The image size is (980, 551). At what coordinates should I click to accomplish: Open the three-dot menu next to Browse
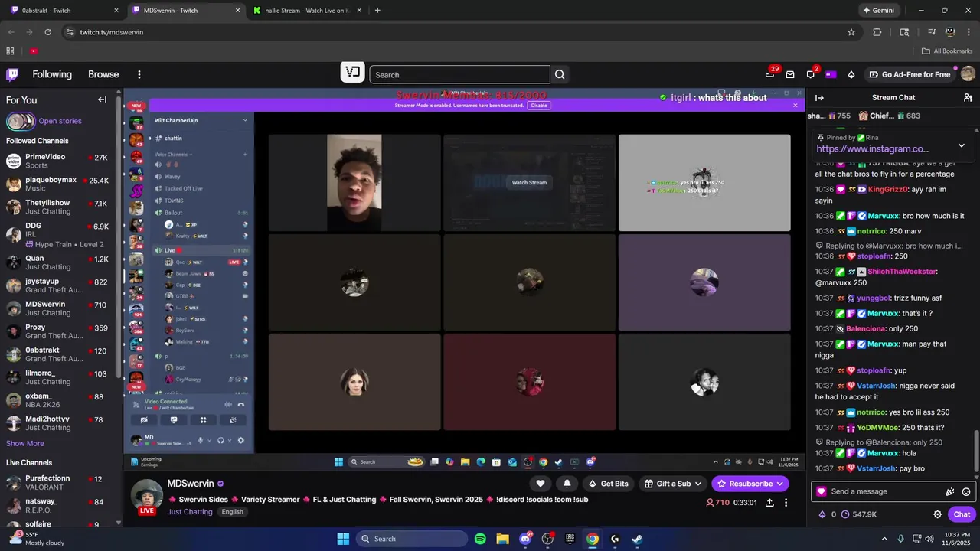tap(139, 74)
